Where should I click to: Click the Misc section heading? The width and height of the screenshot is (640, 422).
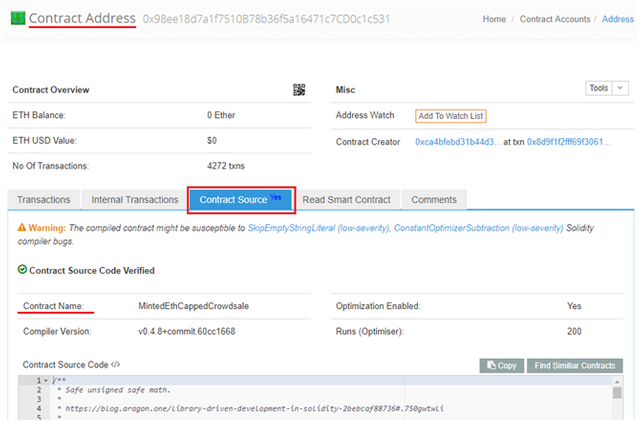tap(345, 90)
